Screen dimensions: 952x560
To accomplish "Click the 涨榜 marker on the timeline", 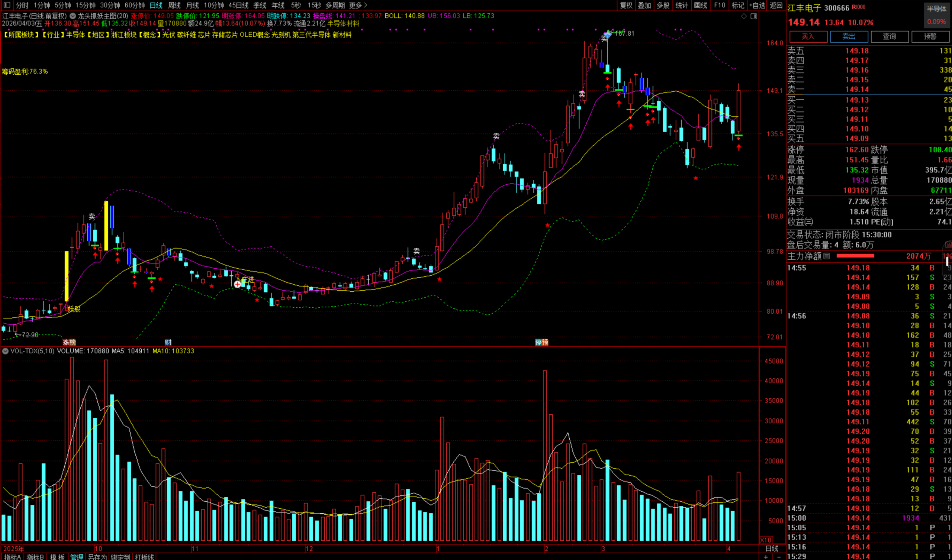I will click(x=69, y=342).
